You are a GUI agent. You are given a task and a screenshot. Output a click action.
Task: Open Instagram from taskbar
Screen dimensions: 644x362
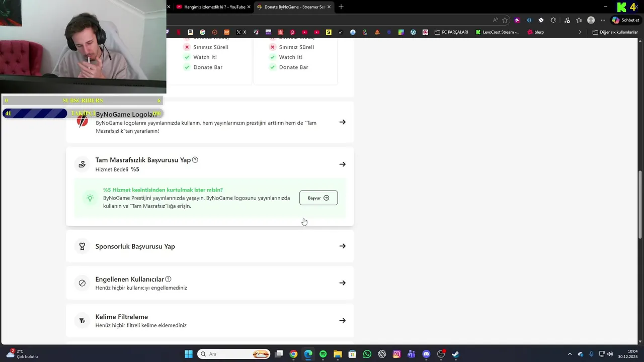397,354
